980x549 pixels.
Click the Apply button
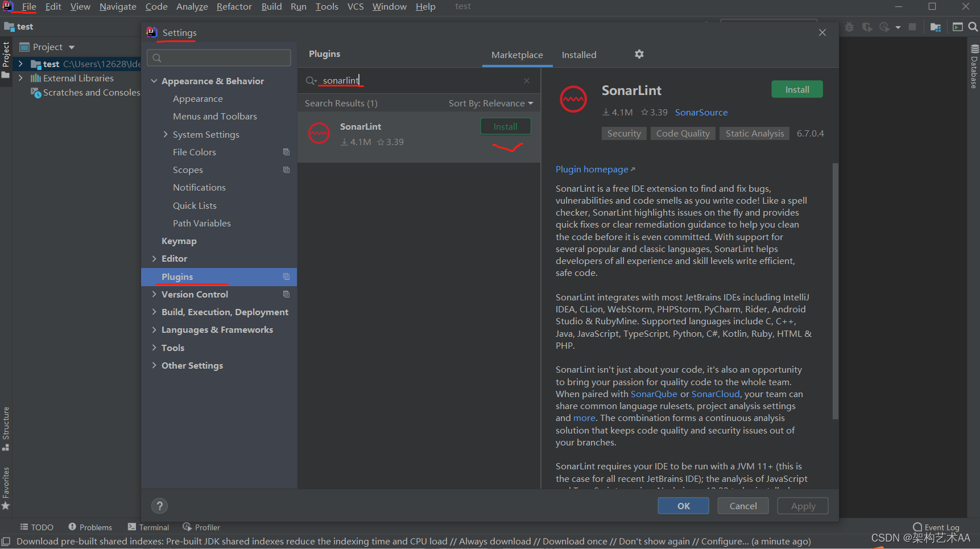click(x=803, y=506)
